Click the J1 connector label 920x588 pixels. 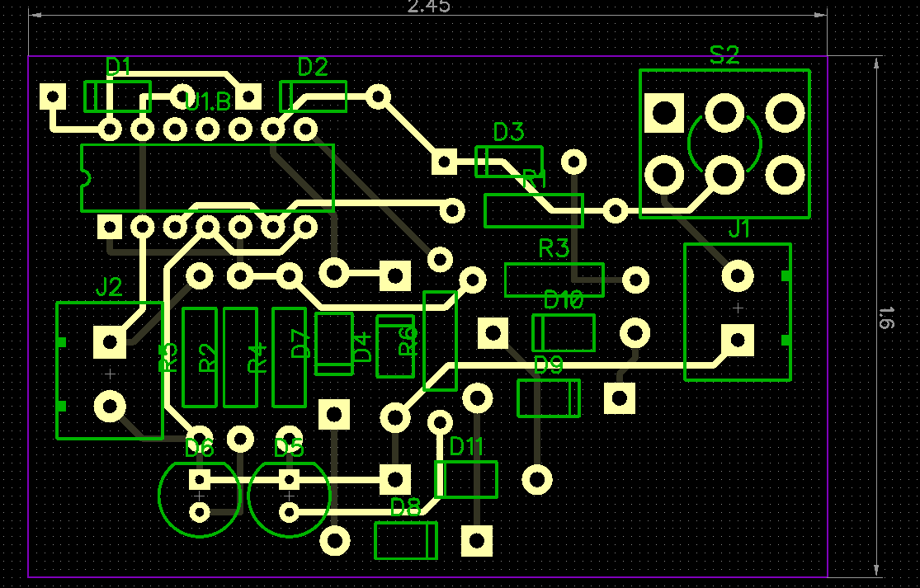click(739, 228)
